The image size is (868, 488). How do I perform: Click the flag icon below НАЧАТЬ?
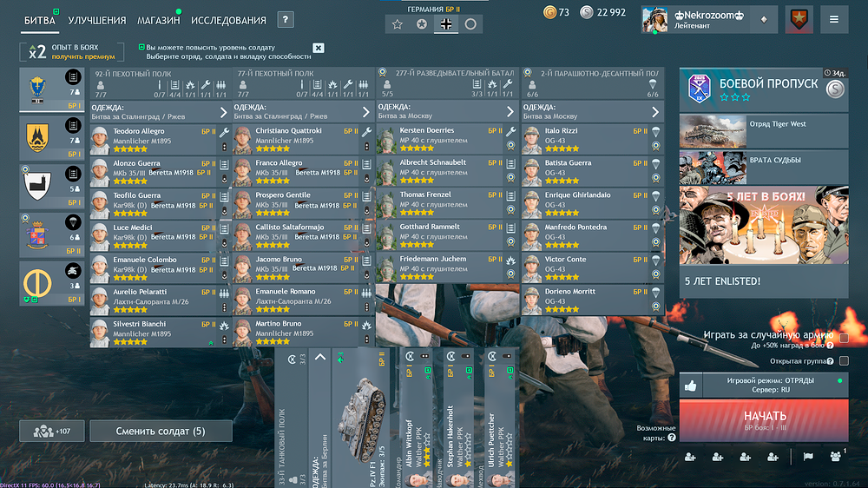click(x=807, y=457)
